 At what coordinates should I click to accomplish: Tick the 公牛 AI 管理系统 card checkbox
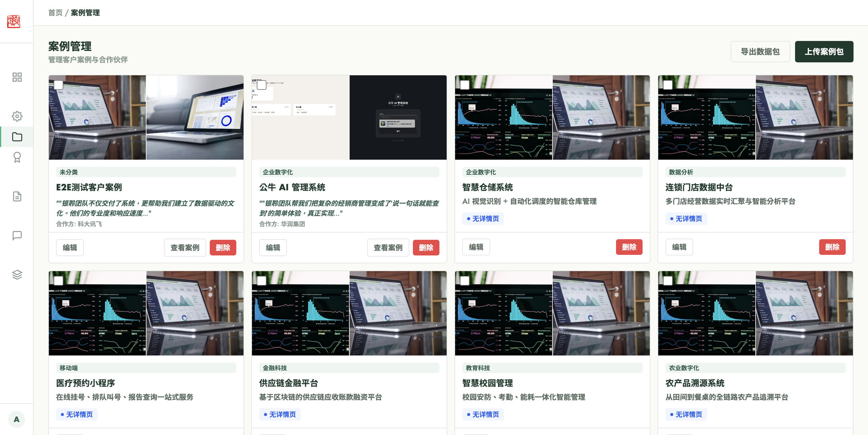pyautogui.click(x=262, y=85)
